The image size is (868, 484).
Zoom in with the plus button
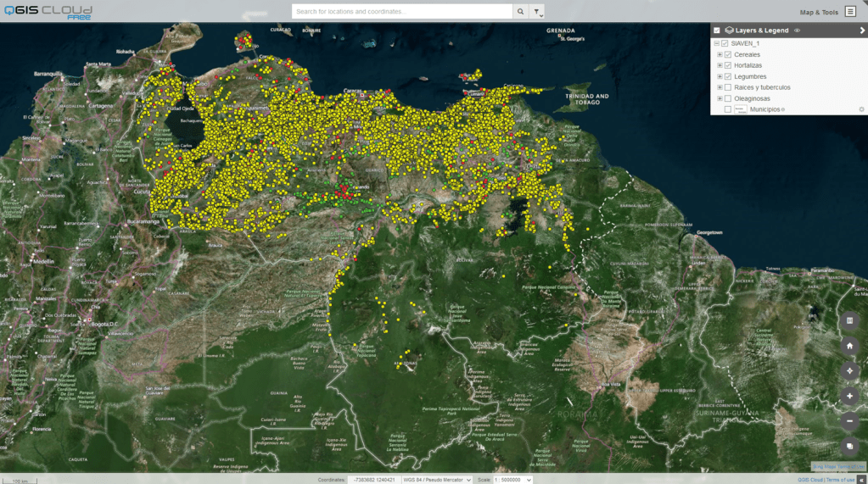tap(849, 396)
